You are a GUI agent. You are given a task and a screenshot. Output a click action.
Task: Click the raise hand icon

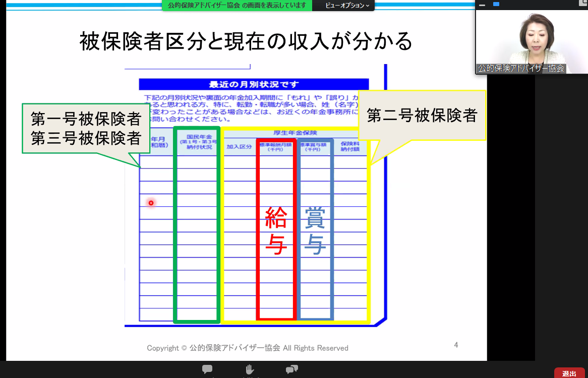click(249, 370)
